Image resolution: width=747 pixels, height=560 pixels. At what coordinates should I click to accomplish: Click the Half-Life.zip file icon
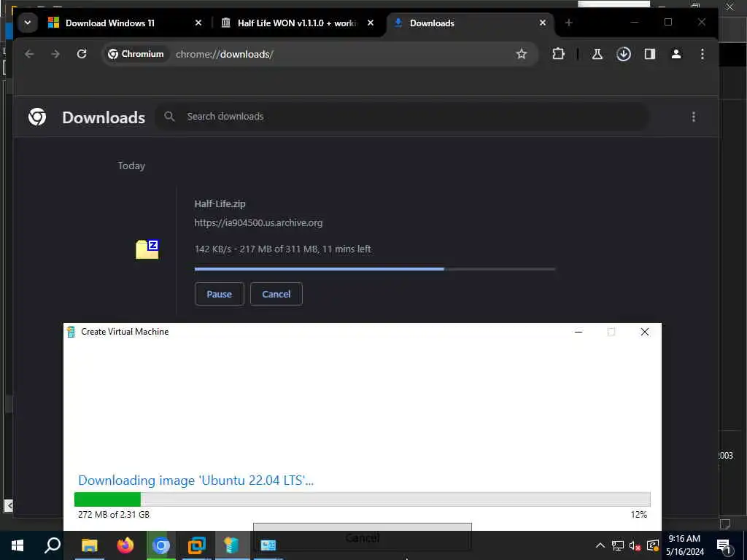pyautogui.click(x=147, y=249)
